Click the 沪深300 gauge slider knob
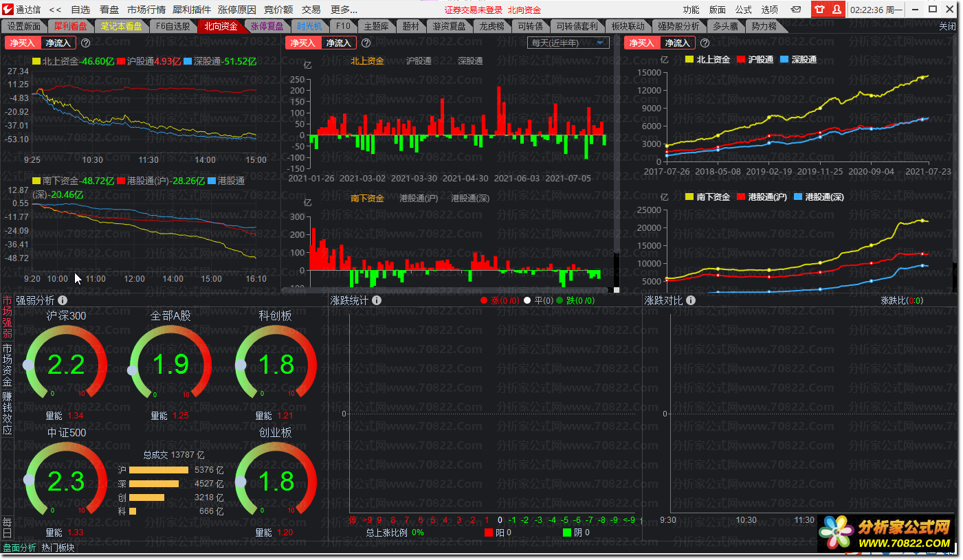 tap(29, 366)
